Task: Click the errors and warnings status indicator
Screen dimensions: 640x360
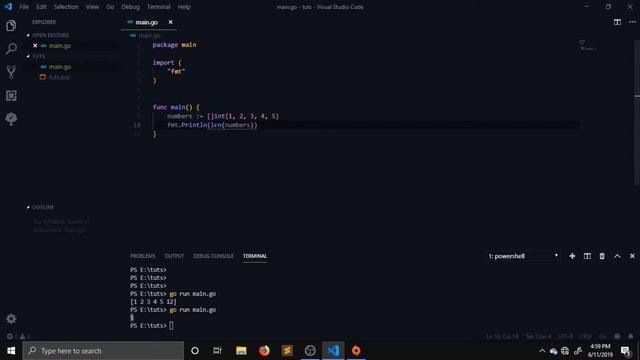Action: click(18, 336)
